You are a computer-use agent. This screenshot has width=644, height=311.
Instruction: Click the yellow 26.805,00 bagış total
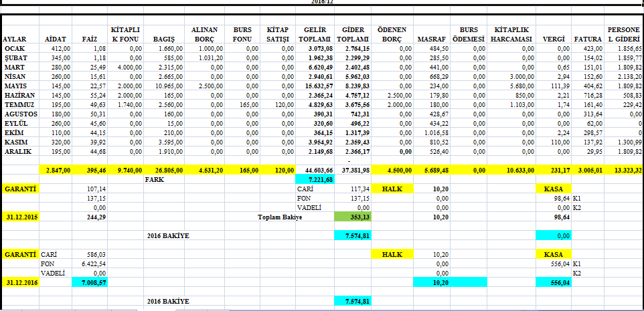pyautogui.click(x=164, y=171)
